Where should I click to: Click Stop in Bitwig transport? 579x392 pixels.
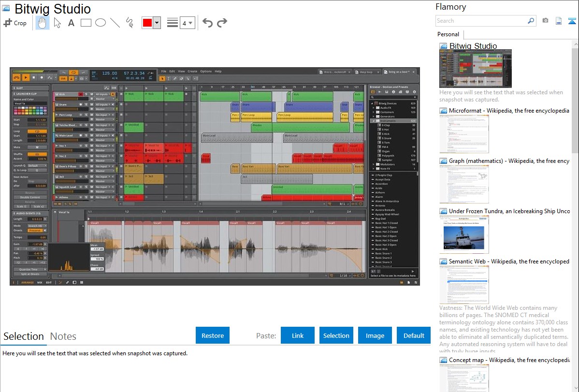tap(34, 78)
